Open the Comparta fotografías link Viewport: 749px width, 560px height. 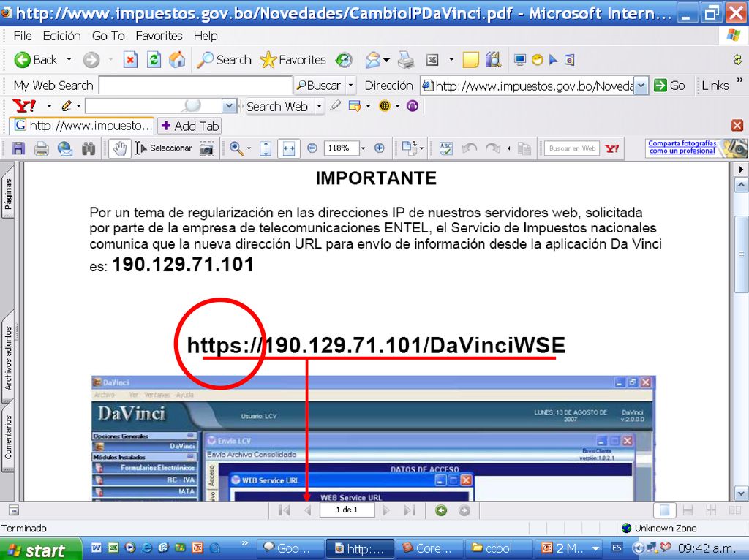pos(682,147)
